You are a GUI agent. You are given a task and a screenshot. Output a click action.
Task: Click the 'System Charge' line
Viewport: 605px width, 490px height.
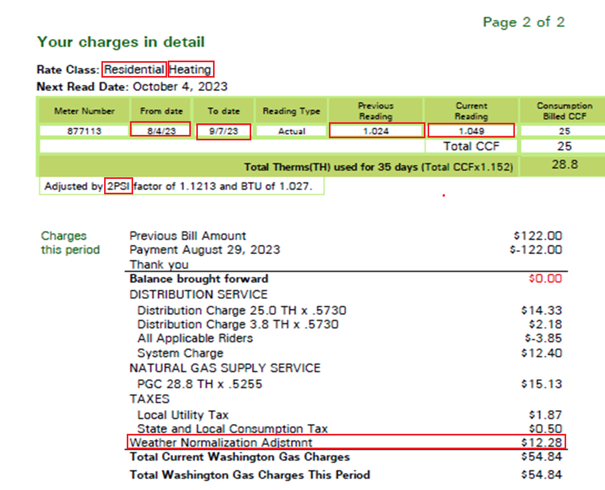pos(180,353)
